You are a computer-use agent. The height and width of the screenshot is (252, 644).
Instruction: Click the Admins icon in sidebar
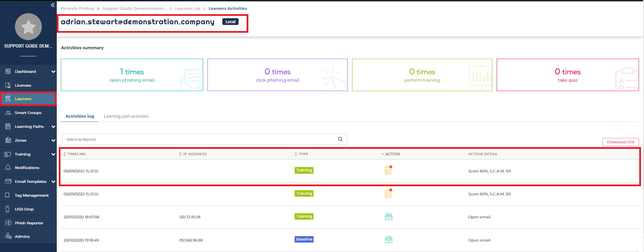[8, 236]
